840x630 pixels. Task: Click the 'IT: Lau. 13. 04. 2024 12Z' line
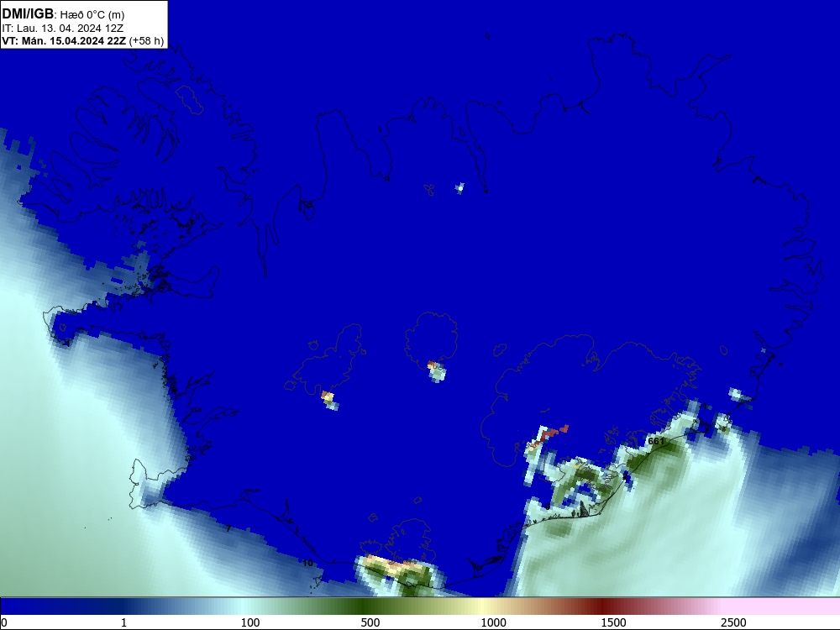(x=63, y=29)
